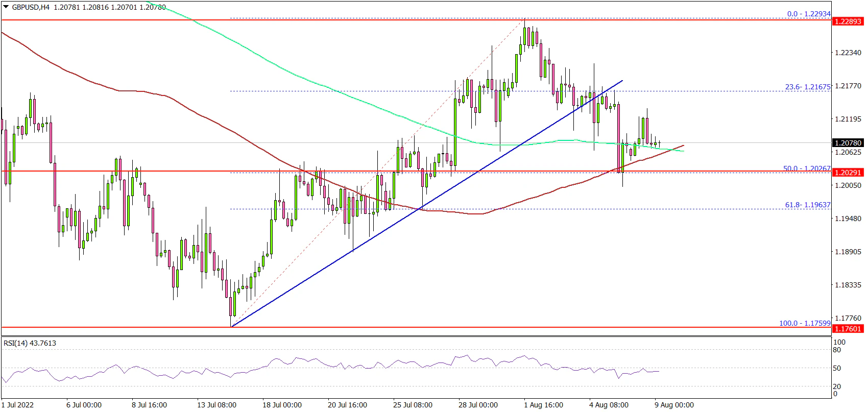Click the black current price label 1.20780

tap(848, 143)
